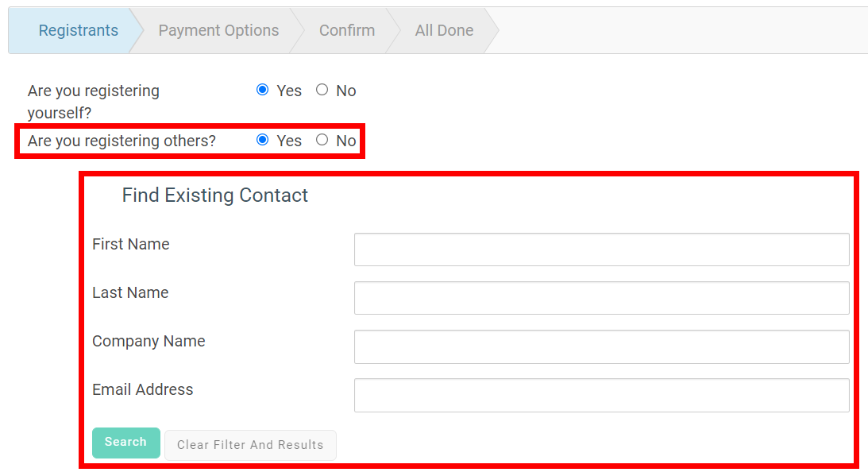This screenshot has width=868, height=472.
Task: Click the registering others question text
Action: pyautogui.click(x=121, y=140)
